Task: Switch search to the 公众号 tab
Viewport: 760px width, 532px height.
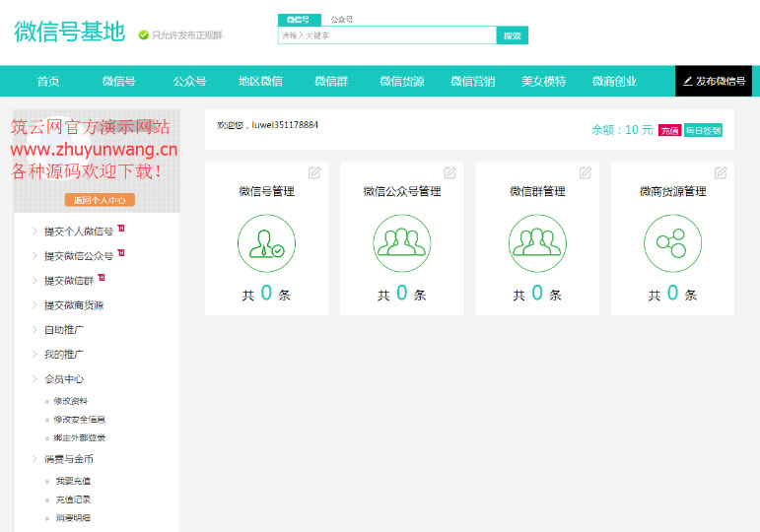Action: pos(342,20)
